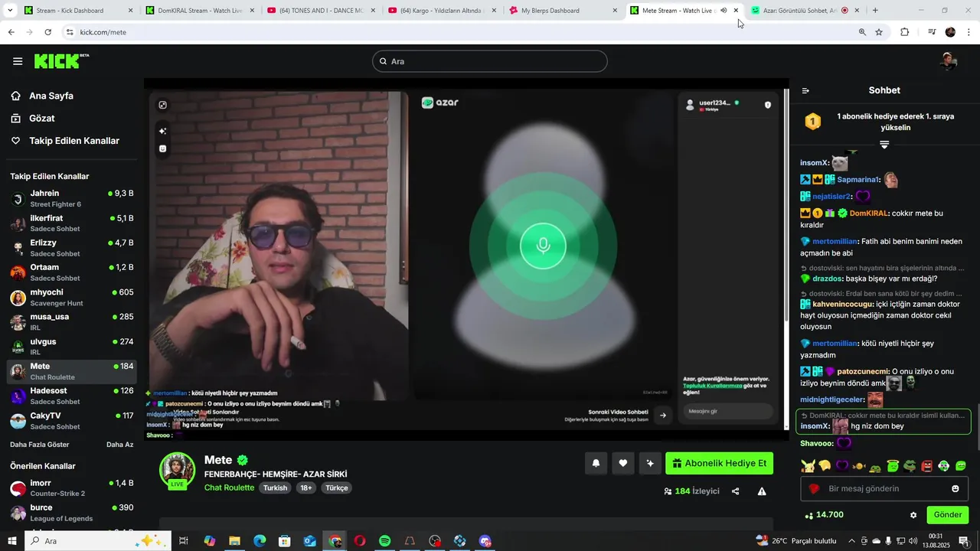Open ulvgus channel in sidebar

[x=72, y=347]
